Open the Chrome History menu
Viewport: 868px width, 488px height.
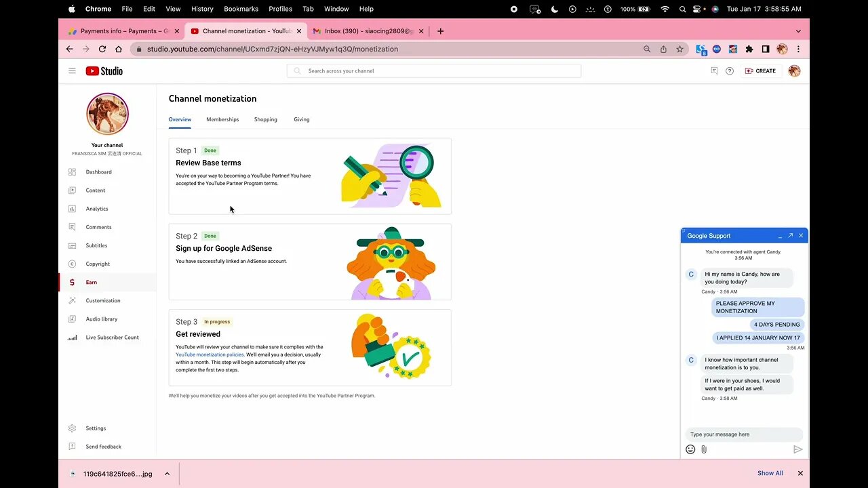coord(202,9)
